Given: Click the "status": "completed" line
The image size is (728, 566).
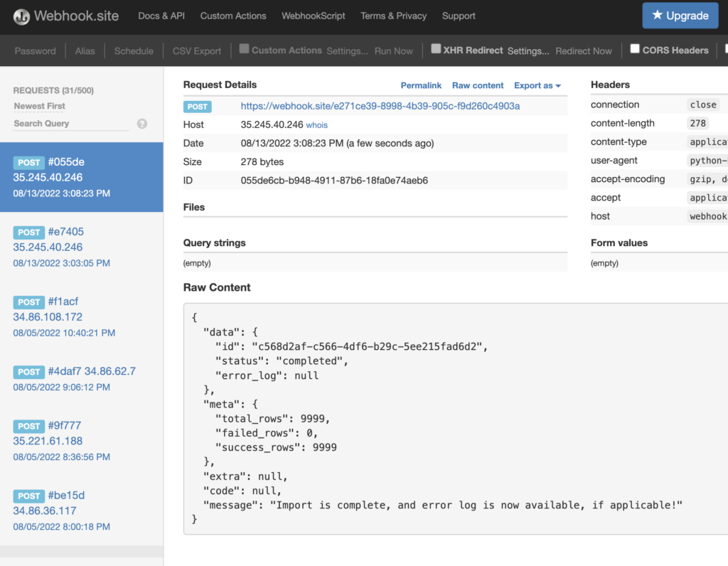Looking at the screenshot, I should tap(282, 361).
